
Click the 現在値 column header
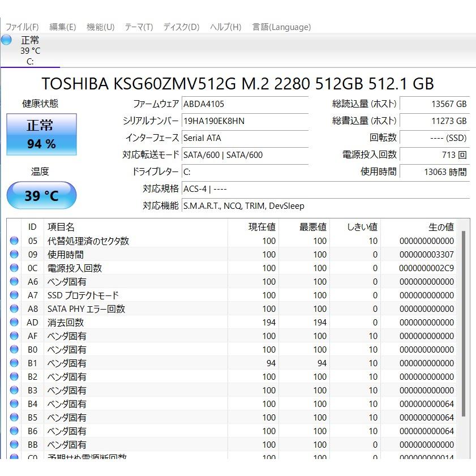tap(253, 227)
